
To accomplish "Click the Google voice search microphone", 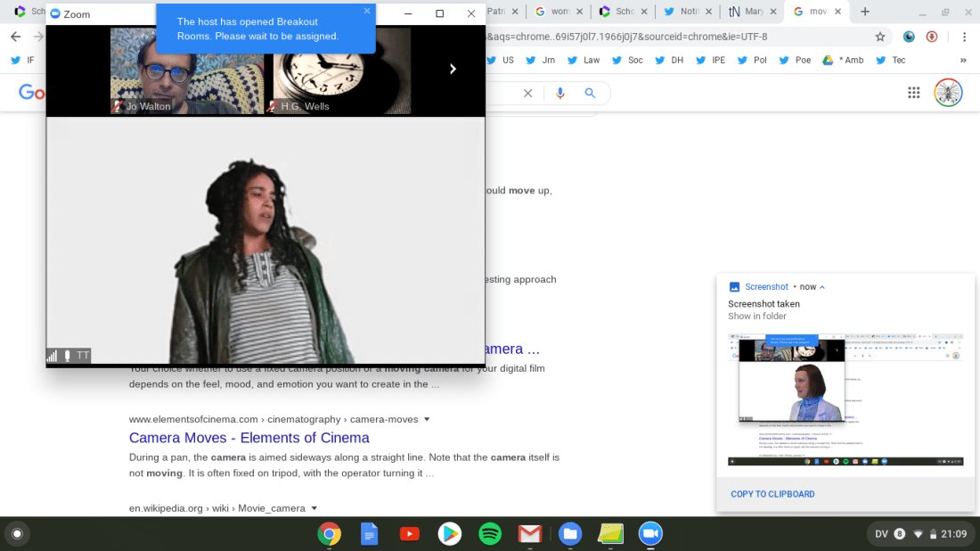I will 560,94.
